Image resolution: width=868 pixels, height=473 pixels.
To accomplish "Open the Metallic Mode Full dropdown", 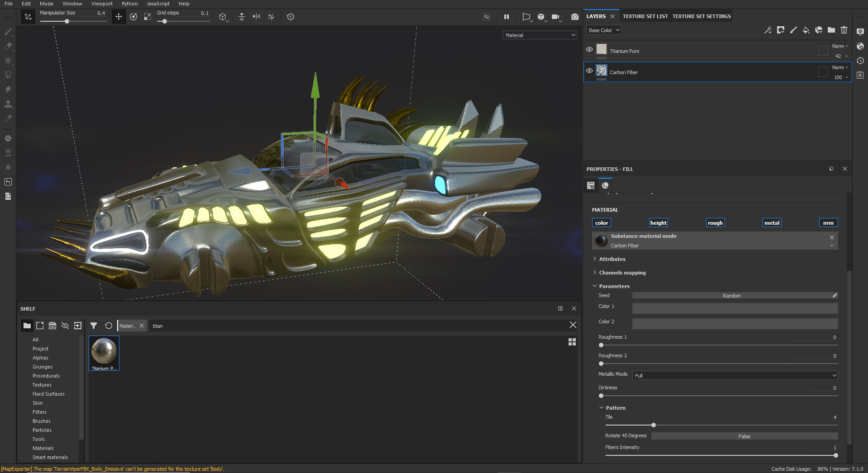I will [x=735, y=375].
